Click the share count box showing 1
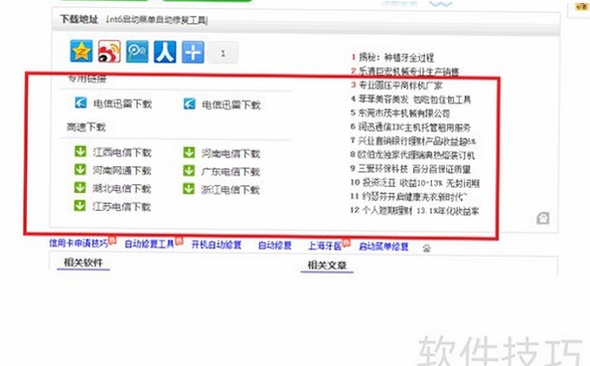 pos(223,53)
